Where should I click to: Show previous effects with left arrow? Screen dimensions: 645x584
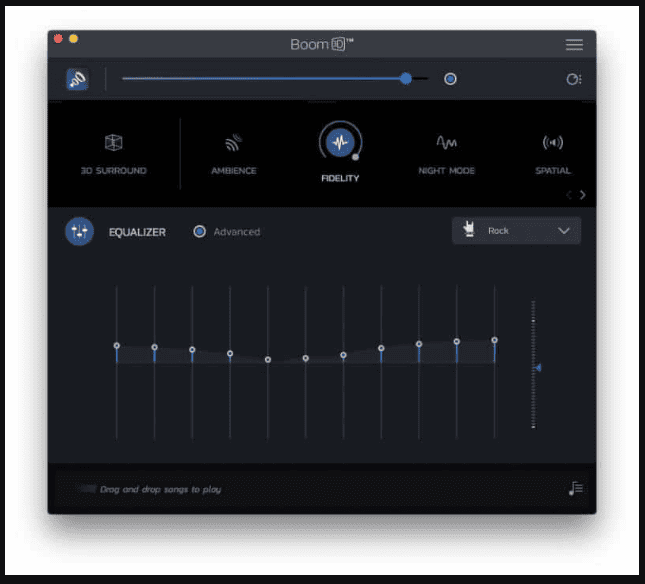point(569,195)
